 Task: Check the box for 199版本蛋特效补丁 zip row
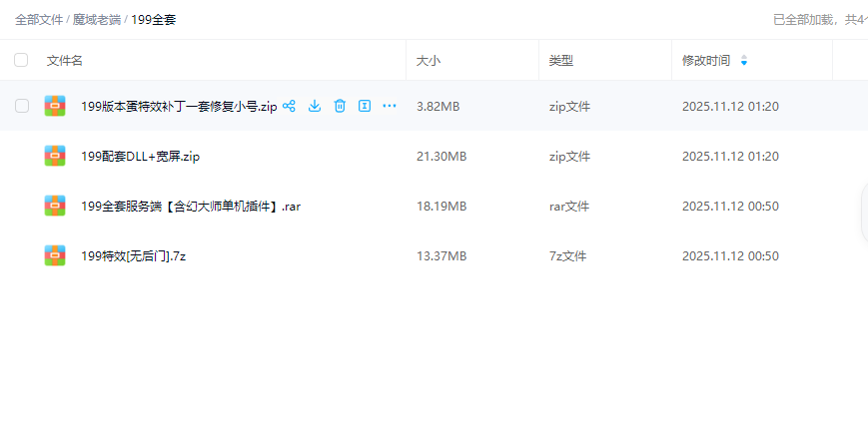click(x=21, y=106)
